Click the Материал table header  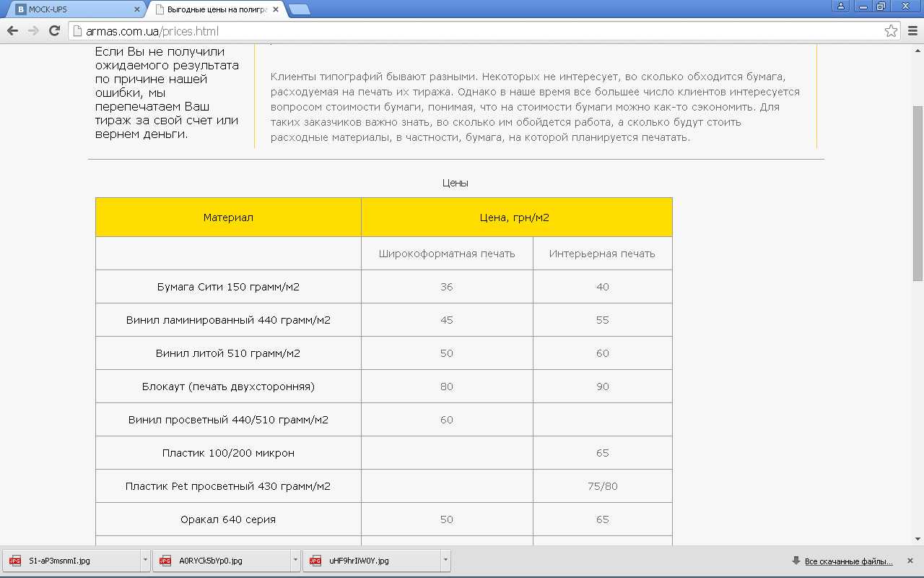pyautogui.click(x=228, y=217)
